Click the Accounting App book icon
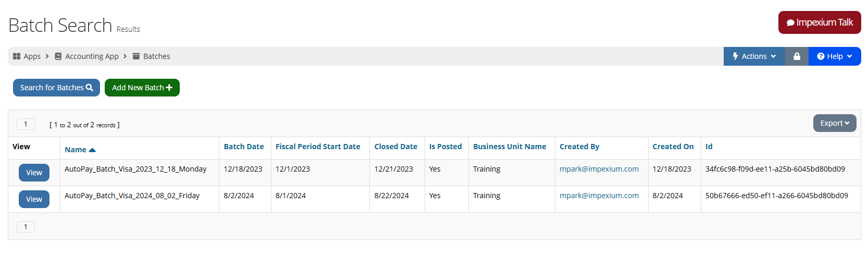This screenshot has height=254, width=868. (58, 56)
